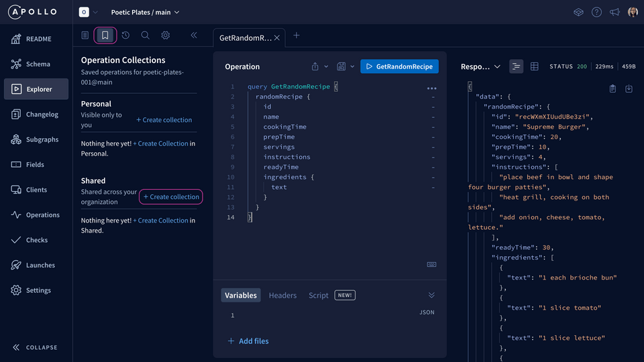Close the GetRandomRecipe tab

277,38
